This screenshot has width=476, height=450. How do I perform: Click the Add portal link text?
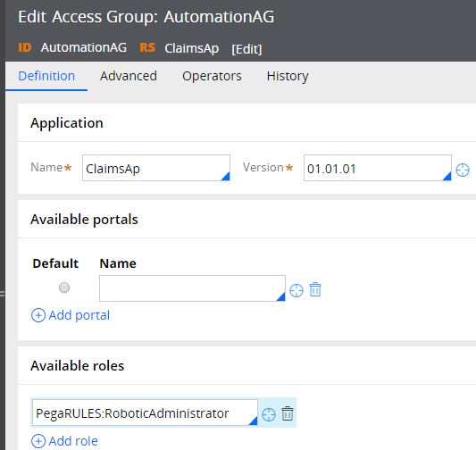click(x=79, y=315)
